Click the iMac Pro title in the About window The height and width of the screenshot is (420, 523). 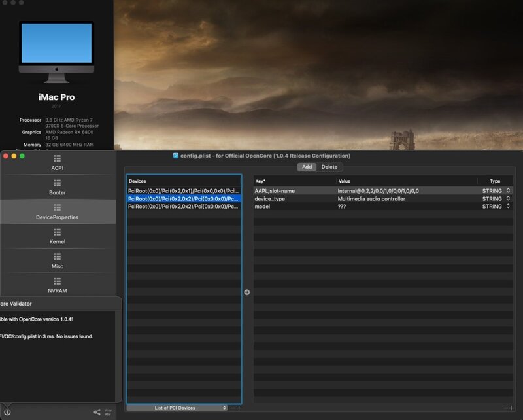(56, 97)
